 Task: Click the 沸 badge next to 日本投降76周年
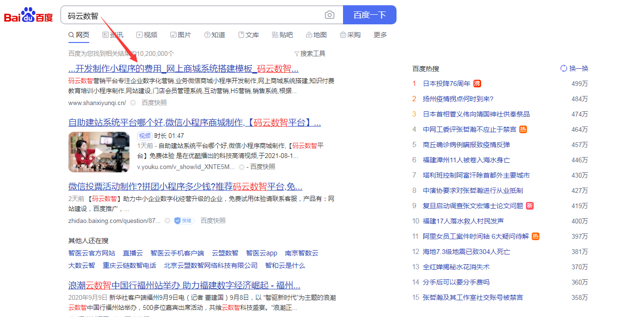[x=478, y=83]
